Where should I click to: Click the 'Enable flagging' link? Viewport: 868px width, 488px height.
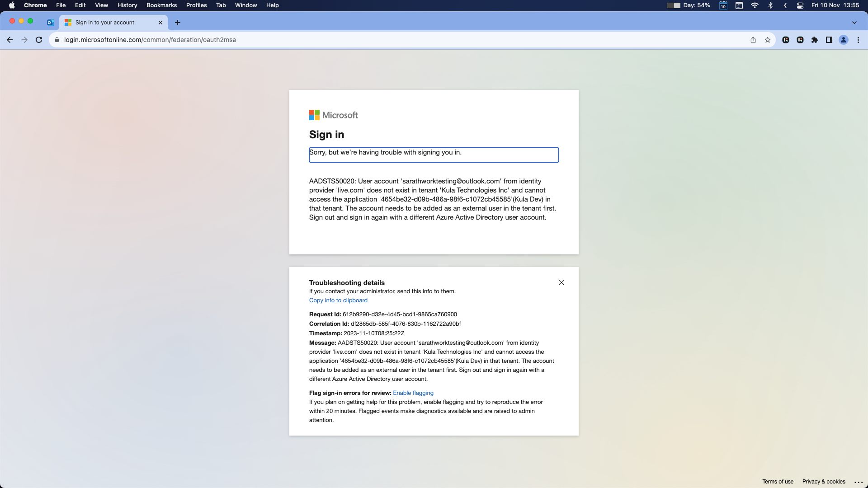point(413,393)
